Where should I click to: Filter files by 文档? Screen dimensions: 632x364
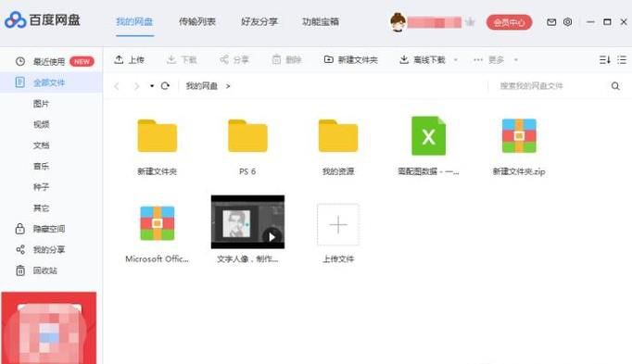coord(41,145)
